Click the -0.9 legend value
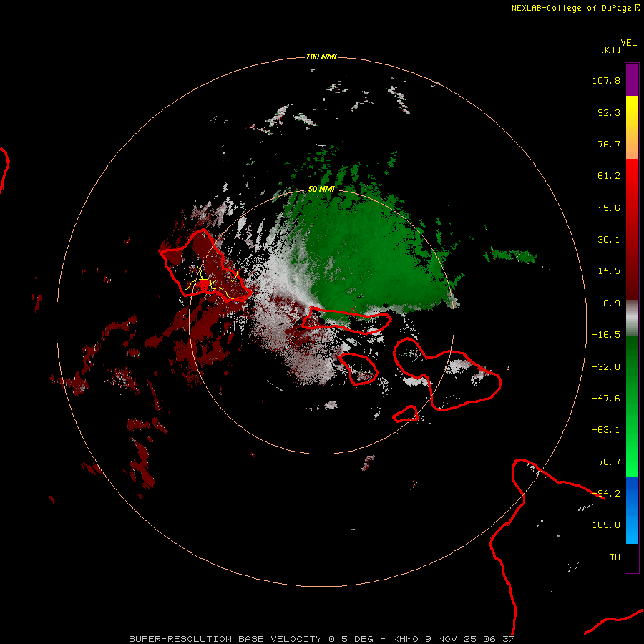Image resolution: width=644 pixels, height=644 pixels. tap(609, 303)
